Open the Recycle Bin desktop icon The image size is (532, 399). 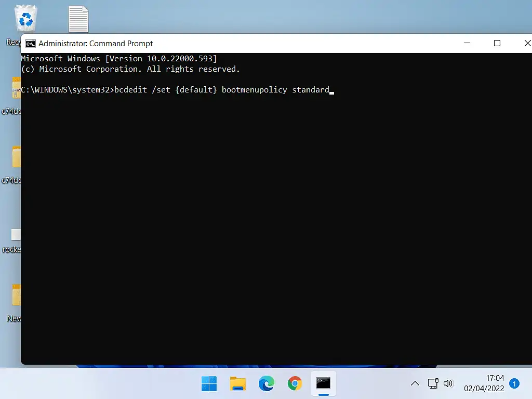click(25, 19)
